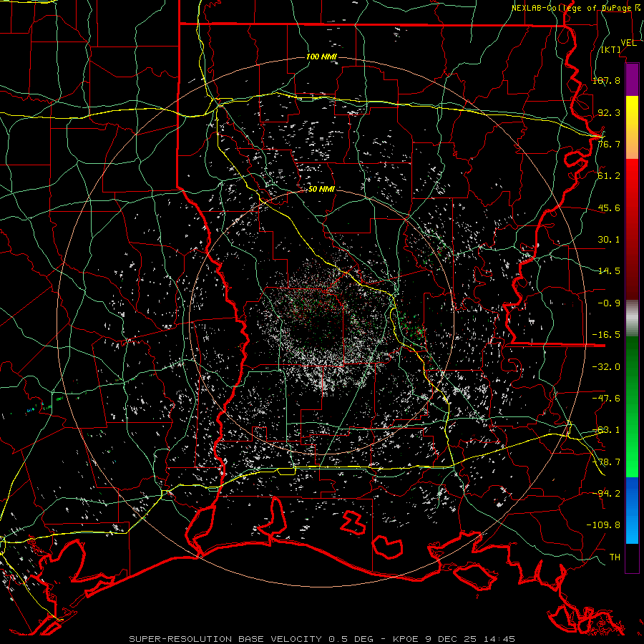
Task: Click the VEL legend title
Action: [x=628, y=43]
